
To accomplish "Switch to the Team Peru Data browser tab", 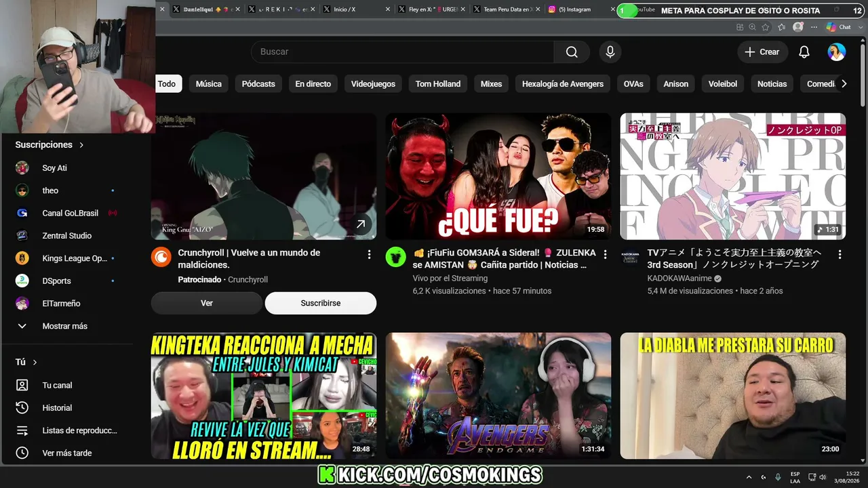I will coord(505,9).
